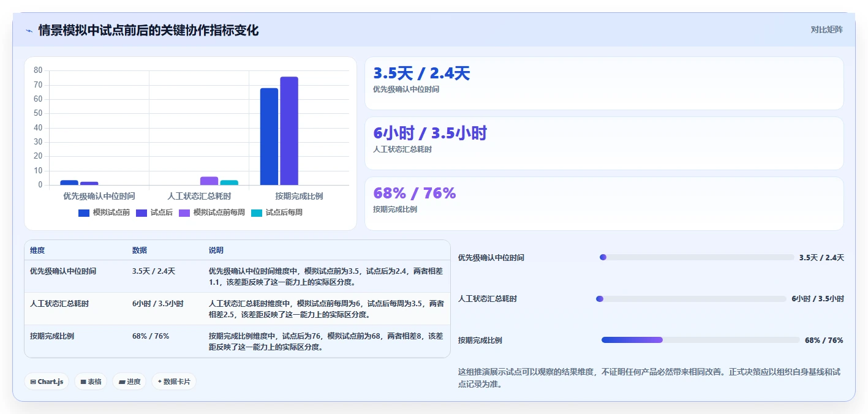The image size is (868, 414).
Task: Click the 数据 table column header
Action: (140, 250)
